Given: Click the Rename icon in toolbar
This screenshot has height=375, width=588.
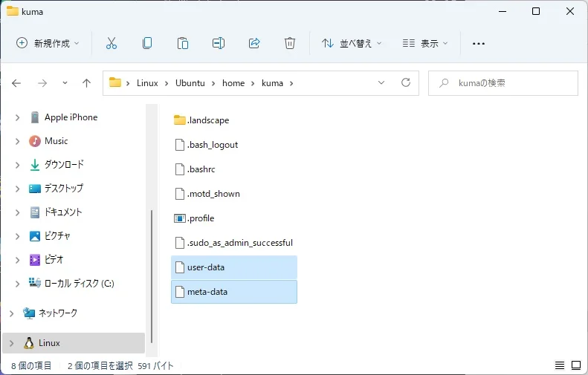Looking at the screenshot, I should tap(219, 43).
